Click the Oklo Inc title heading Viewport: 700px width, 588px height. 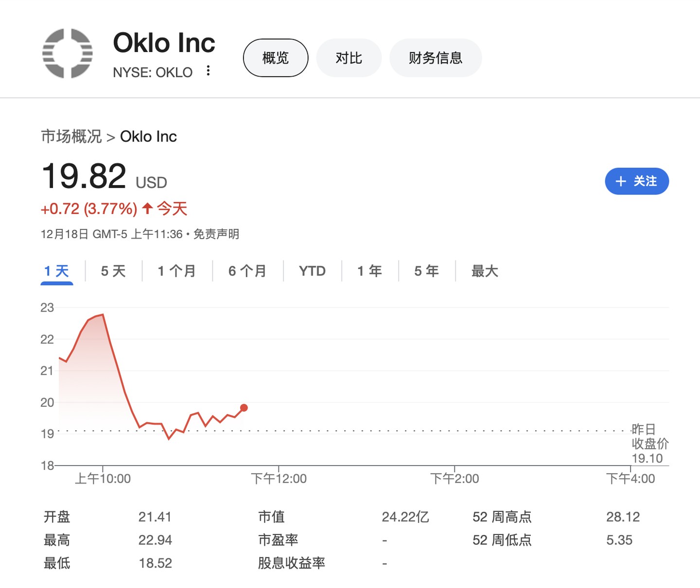tap(164, 43)
